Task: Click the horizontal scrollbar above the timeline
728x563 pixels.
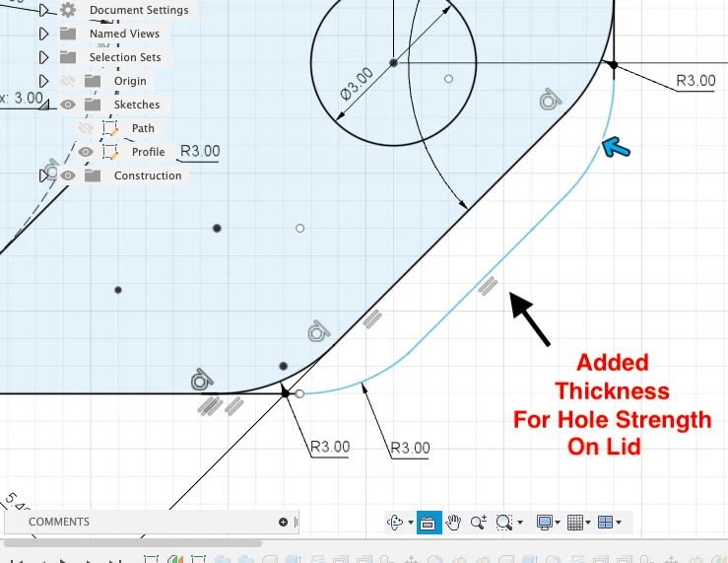Action: click(x=133, y=543)
